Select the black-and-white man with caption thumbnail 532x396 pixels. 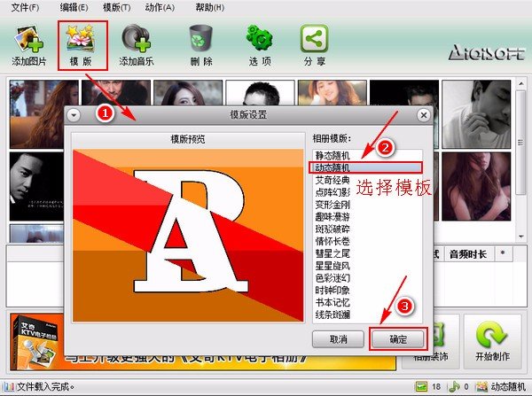(36, 186)
